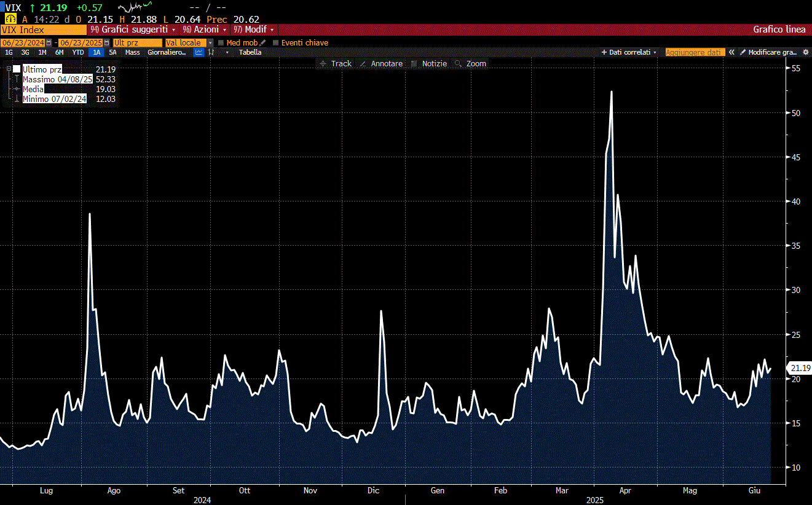The image size is (812, 505).
Task: Open the chart type dropdown arrow
Action: coord(227,52)
